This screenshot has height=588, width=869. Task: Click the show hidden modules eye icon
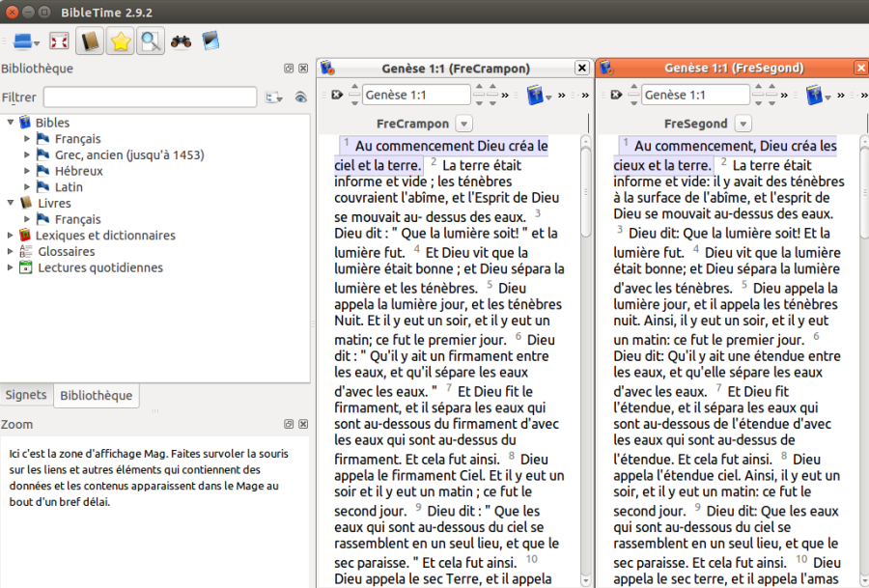pyautogui.click(x=301, y=97)
